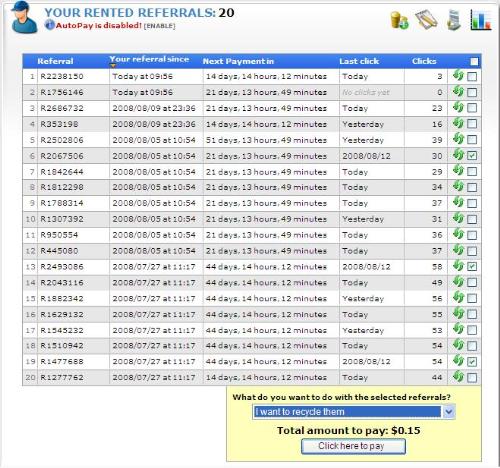
Task: Click '51 days, 13 hours, 49 minutes' cell
Action: [x=266, y=140]
